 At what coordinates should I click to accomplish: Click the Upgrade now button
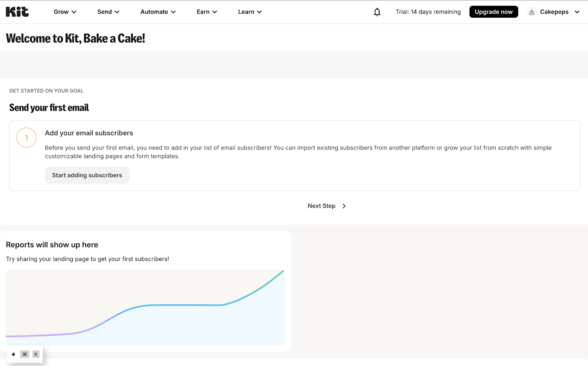pos(494,12)
